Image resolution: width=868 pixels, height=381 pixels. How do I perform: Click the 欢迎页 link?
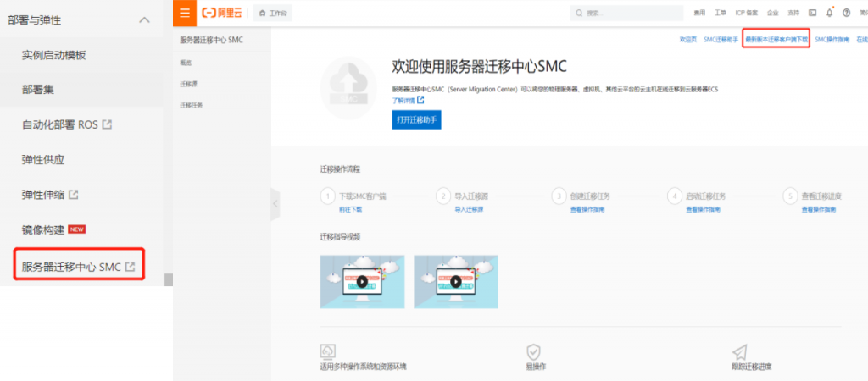click(688, 40)
